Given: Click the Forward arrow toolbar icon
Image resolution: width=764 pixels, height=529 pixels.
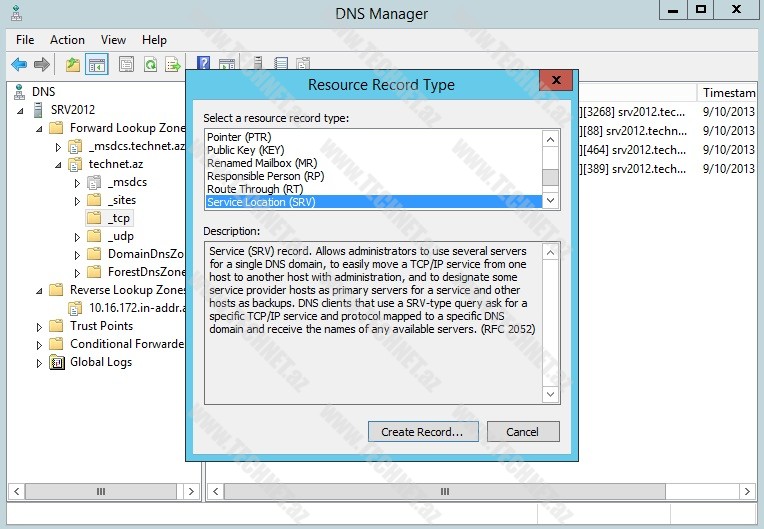Looking at the screenshot, I should [42, 65].
